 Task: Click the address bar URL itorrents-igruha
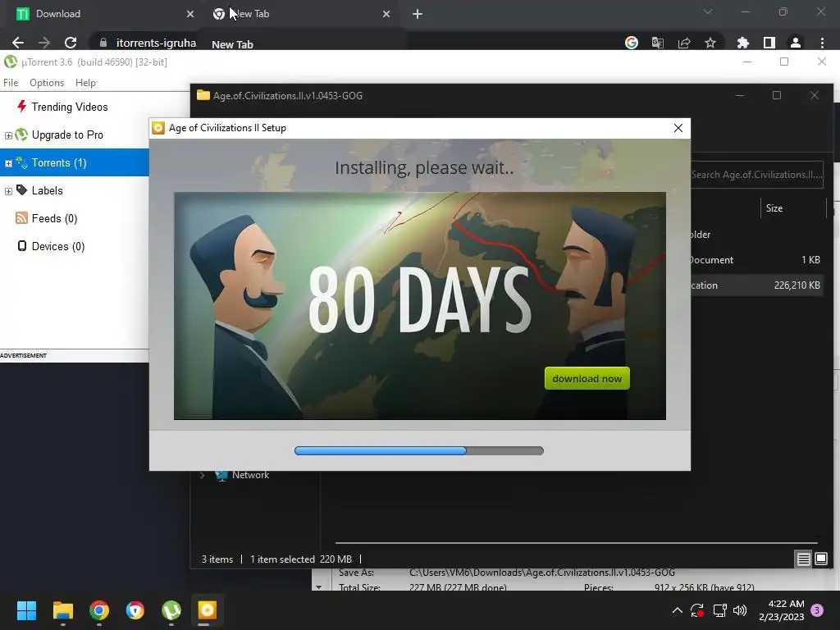point(156,43)
